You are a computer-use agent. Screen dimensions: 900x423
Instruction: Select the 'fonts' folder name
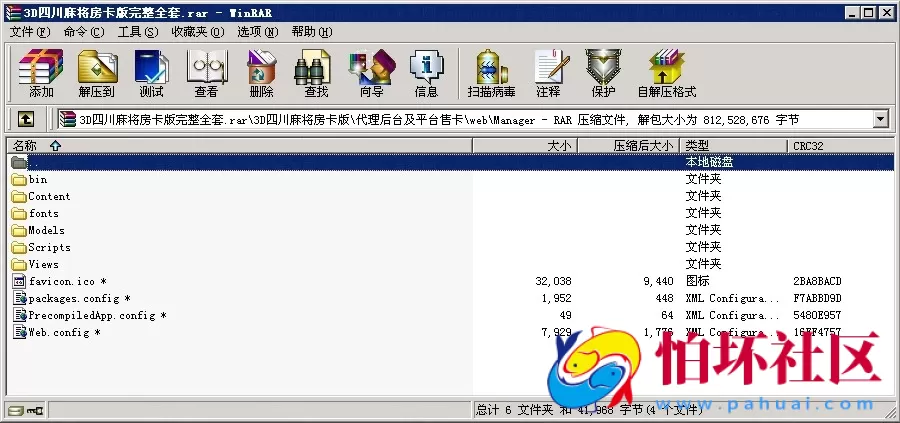coord(44,214)
